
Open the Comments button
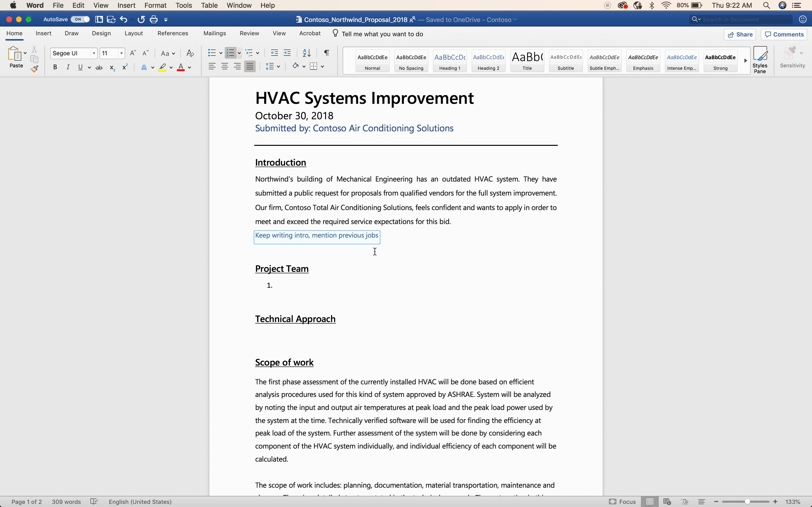pos(784,35)
